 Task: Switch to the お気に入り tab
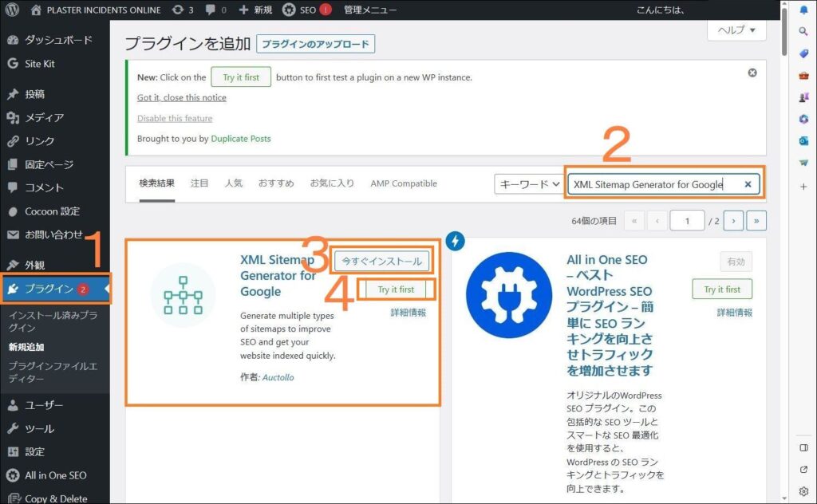point(332,183)
